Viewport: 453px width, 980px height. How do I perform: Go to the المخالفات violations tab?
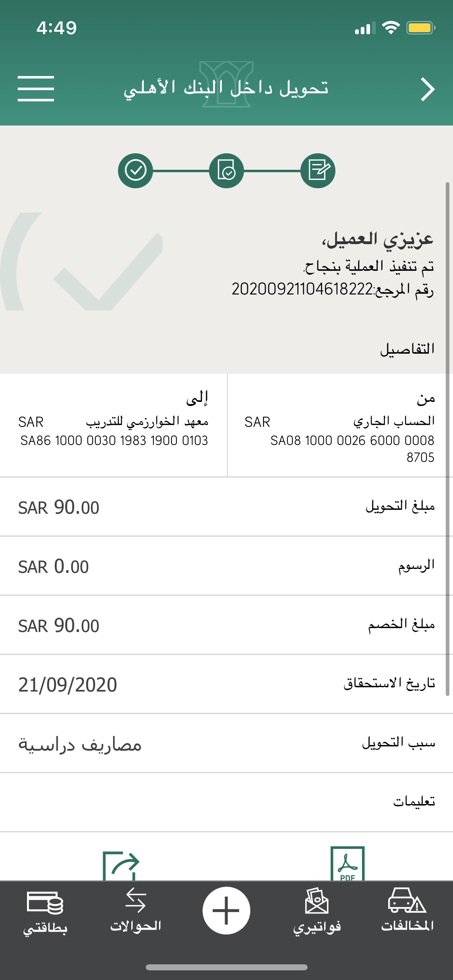pos(407,911)
